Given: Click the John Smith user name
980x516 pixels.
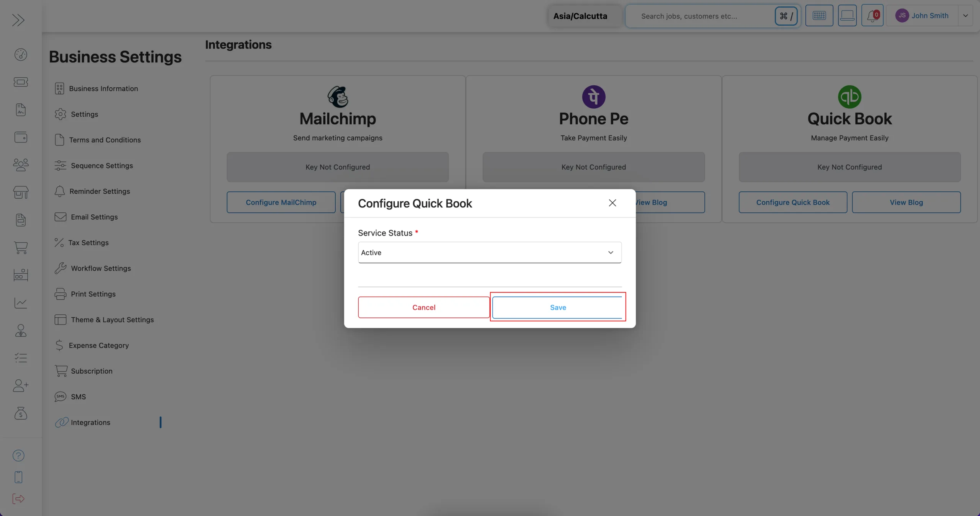Looking at the screenshot, I should 930,16.
